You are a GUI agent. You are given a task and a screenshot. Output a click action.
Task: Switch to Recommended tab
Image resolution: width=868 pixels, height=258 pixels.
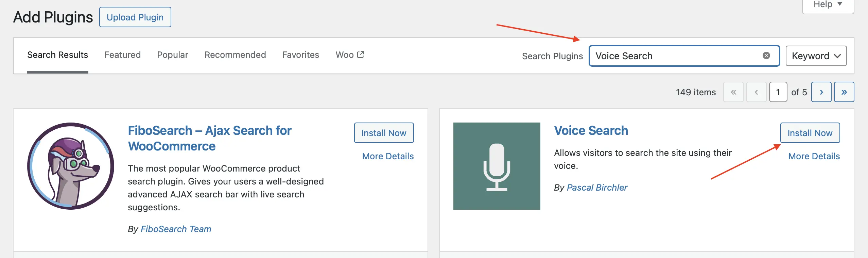click(x=235, y=55)
